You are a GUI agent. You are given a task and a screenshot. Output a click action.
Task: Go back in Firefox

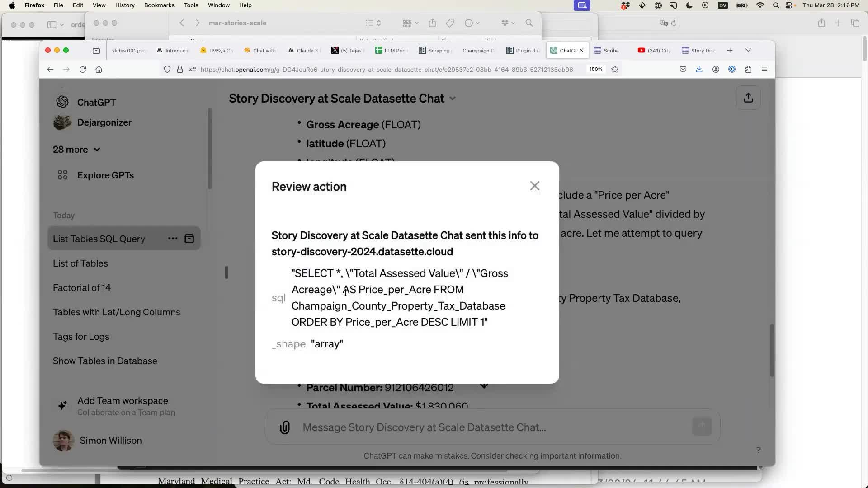click(50, 69)
